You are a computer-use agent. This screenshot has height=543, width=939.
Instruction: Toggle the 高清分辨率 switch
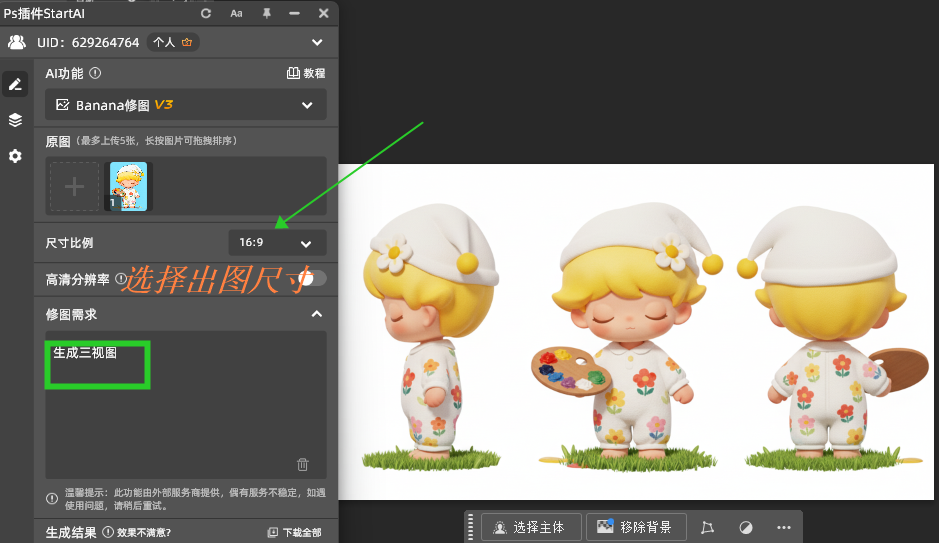point(312,278)
